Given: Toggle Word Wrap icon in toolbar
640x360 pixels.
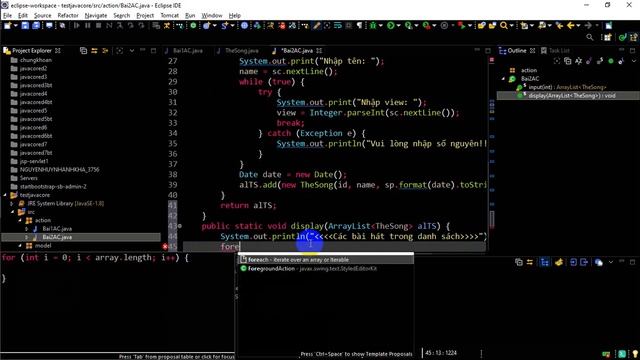Looking at the screenshot, I should coord(338,26).
